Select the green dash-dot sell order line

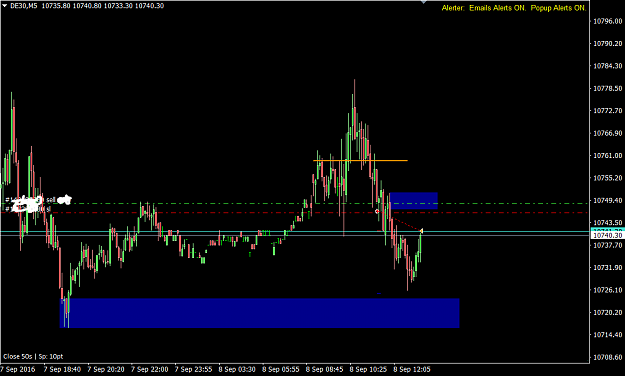pyautogui.click(x=295, y=204)
